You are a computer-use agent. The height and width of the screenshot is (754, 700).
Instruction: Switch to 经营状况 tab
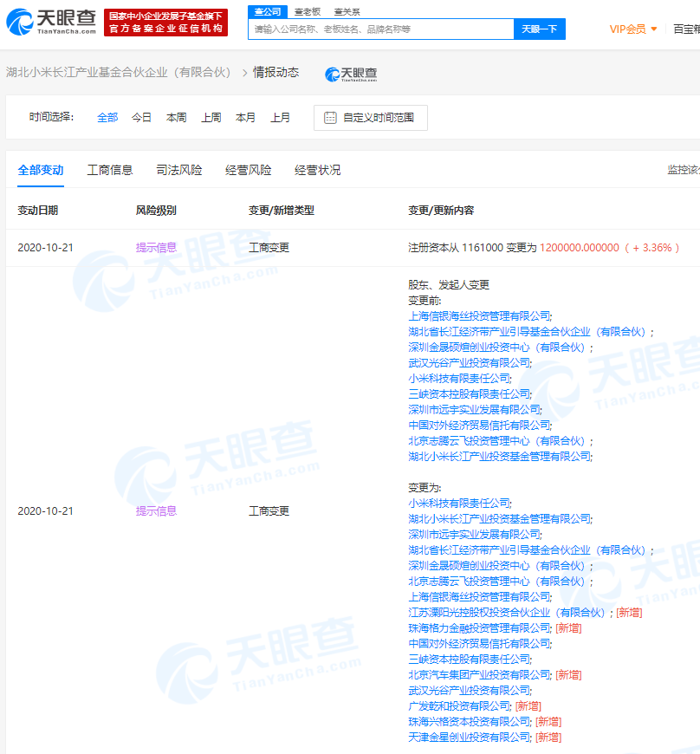tap(318, 170)
